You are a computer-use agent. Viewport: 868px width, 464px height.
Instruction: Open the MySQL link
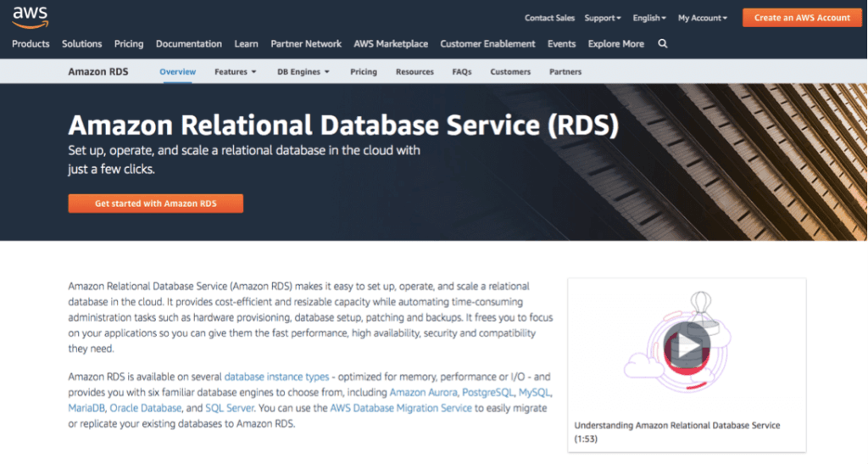tap(534, 393)
